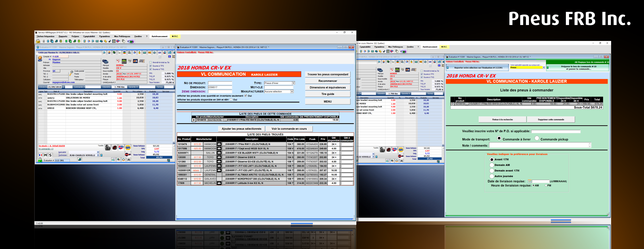This screenshot has width=644, height=249.
Task: Click the M1 logo icon, left window
Action: click(x=142, y=61)
